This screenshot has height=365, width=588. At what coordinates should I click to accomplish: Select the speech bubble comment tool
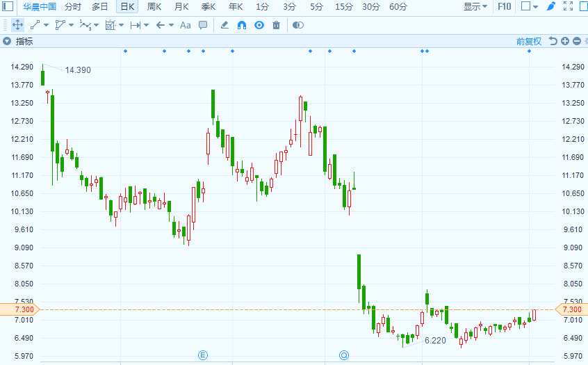point(203,25)
